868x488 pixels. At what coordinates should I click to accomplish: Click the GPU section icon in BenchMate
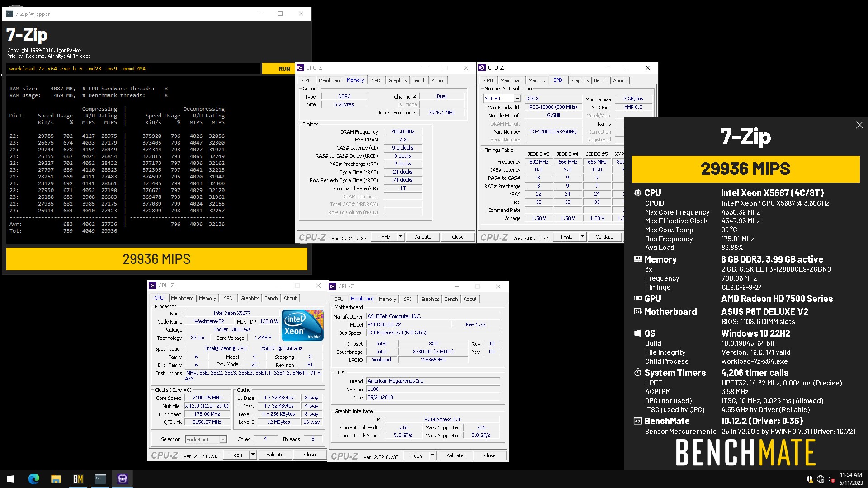(x=637, y=298)
